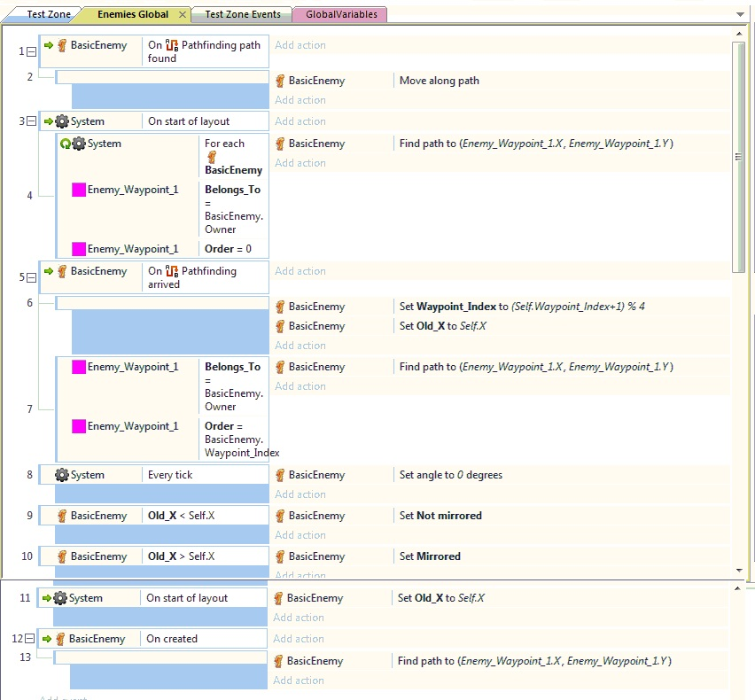Image resolution: width=755 pixels, height=700 pixels.
Task: Click 'Add action' below 'Set Not mirrored'
Action: [300, 535]
